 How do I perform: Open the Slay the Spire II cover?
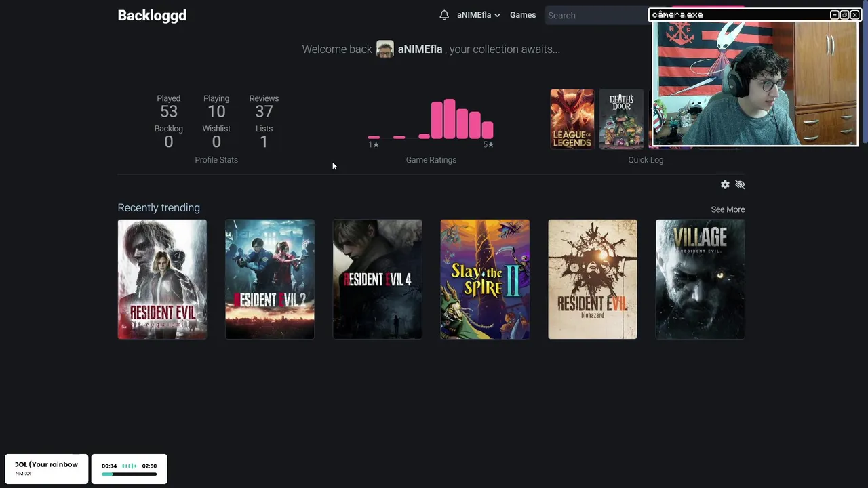tap(485, 279)
